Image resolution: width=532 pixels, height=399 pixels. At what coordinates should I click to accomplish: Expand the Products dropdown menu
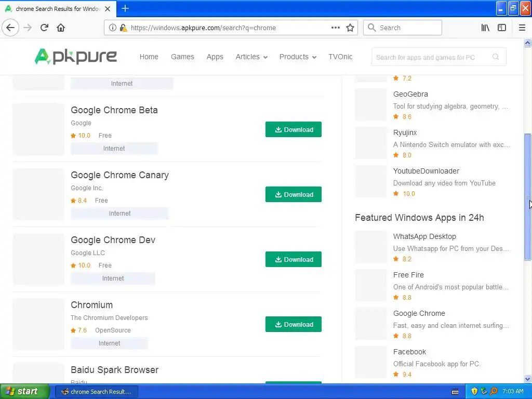coord(298,57)
